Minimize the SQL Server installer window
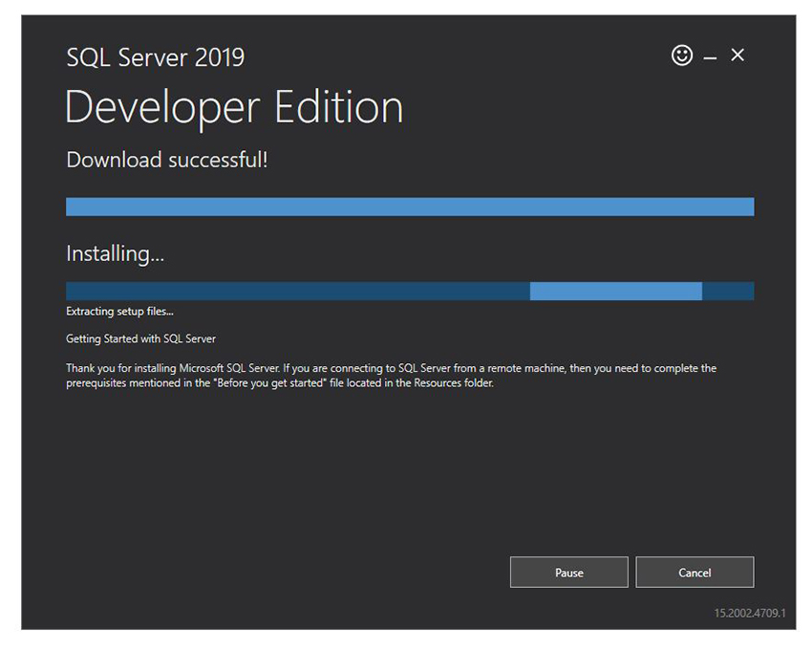 [710, 58]
